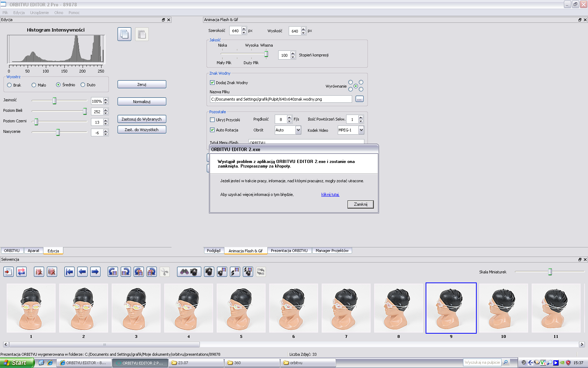Select the Brak sharpen radio option

(9, 85)
